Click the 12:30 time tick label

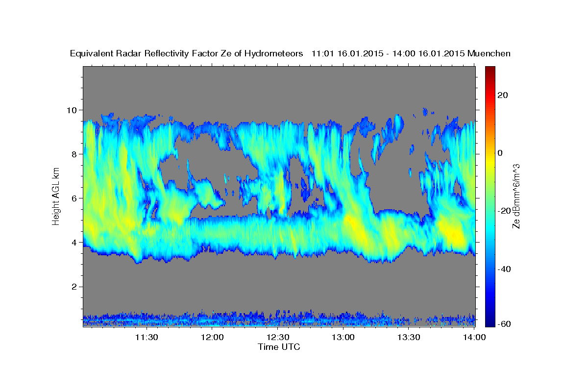[278, 337]
